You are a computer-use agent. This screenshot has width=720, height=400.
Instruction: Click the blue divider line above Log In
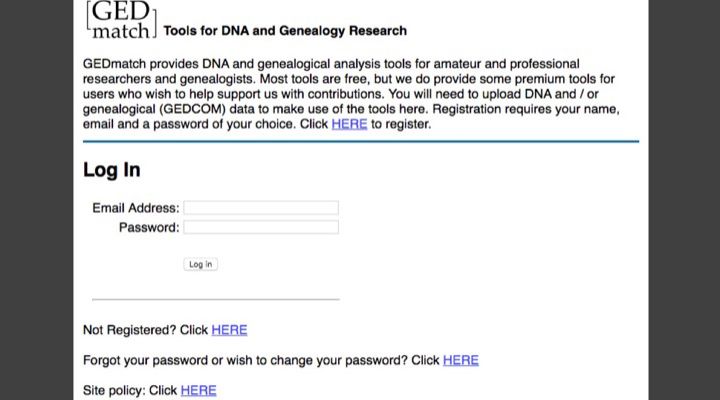click(360, 142)
